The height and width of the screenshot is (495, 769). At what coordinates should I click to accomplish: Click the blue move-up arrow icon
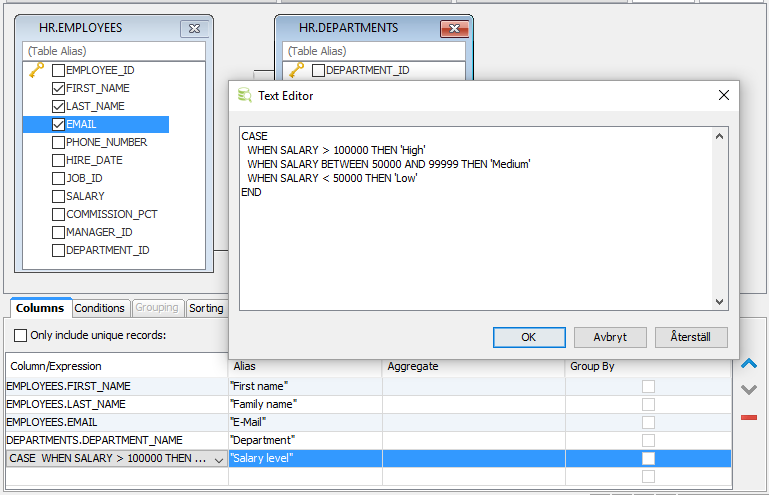[748, 364]
